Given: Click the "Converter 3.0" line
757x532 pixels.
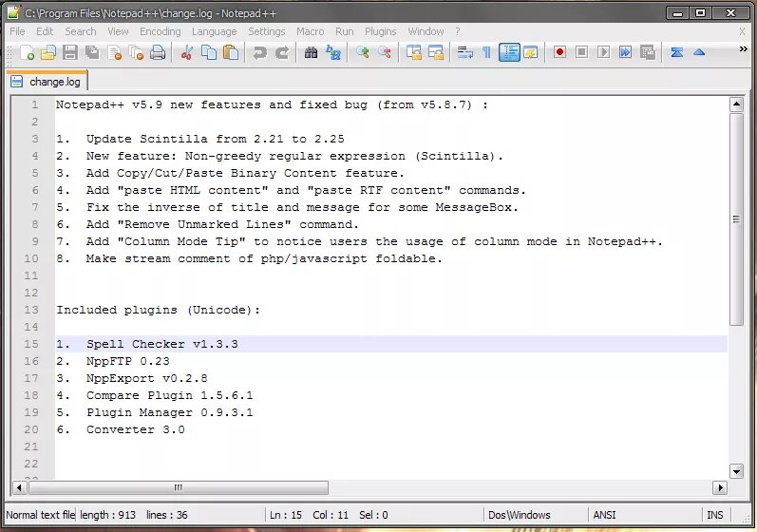Looking at the screenshot, I should point(136,429).
